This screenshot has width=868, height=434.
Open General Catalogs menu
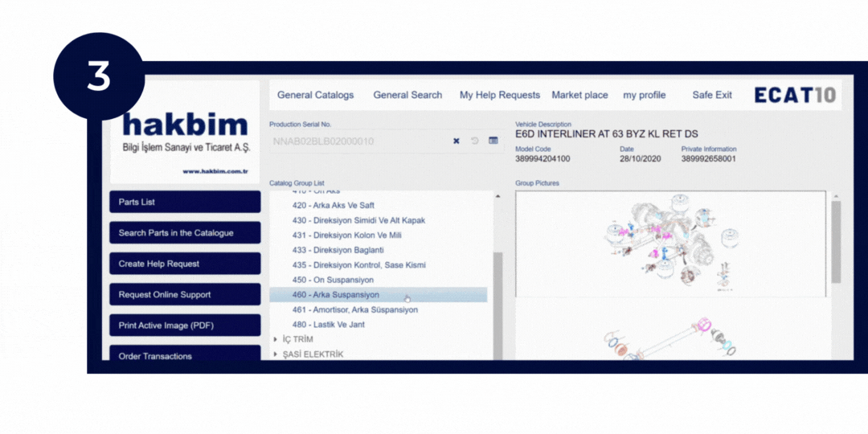(316, 95)
